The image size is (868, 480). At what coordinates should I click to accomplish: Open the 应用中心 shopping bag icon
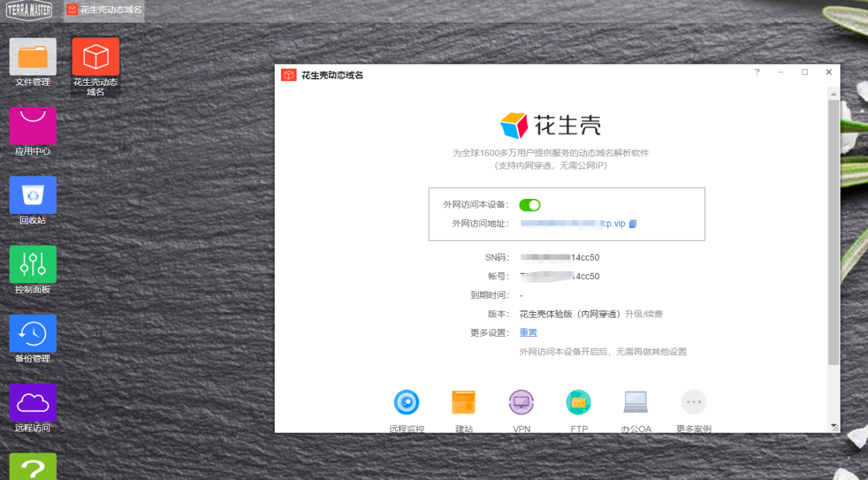click(x=33, y=125)
